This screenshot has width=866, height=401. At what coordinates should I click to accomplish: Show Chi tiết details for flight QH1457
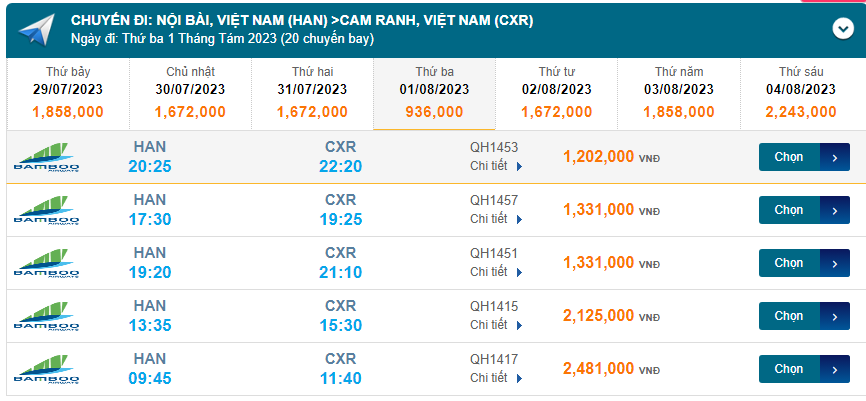tap(496, 219)
